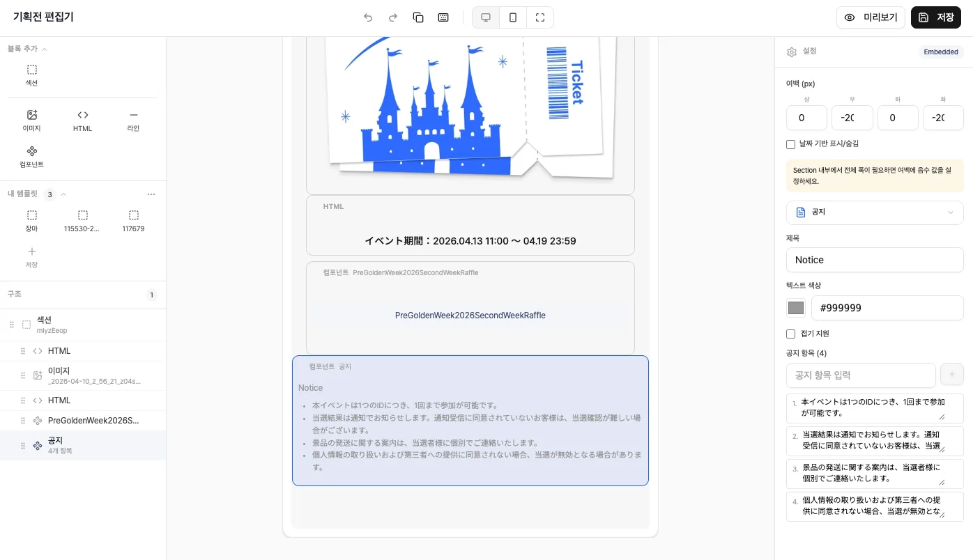This screenshot has height=560, width=973.
Task: Open the 공지 component type dropdown
Action: pos(875,212)
